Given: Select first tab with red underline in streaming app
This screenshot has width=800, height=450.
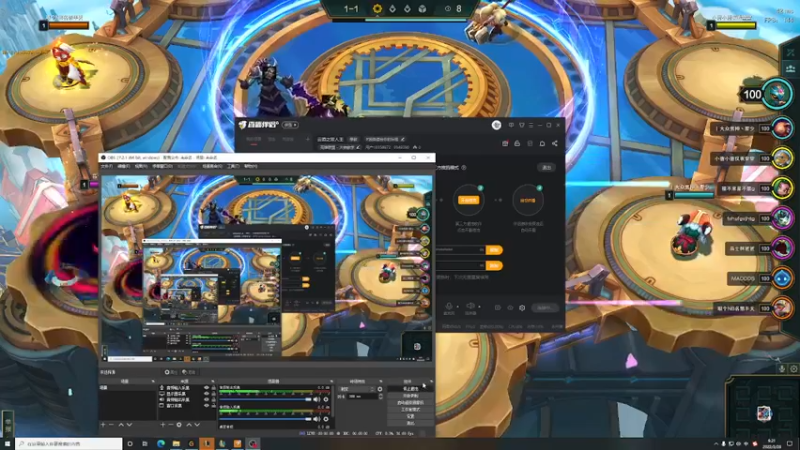Looking at the screenshot, I should point(254,139).
